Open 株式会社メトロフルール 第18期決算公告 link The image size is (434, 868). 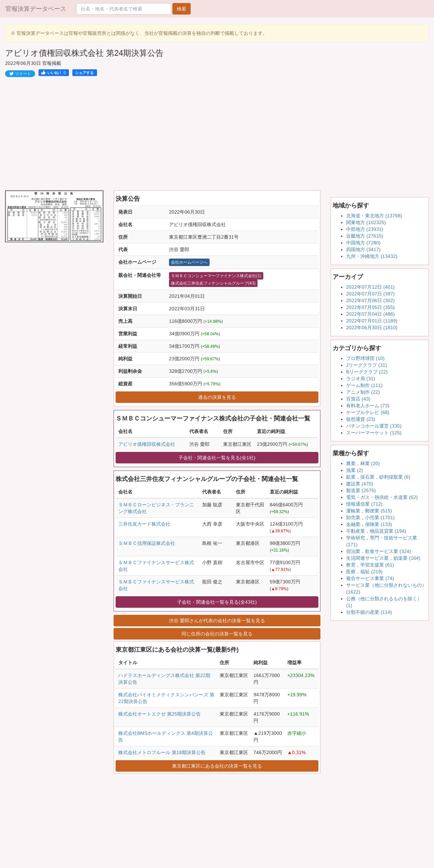[x=162, y=752]
